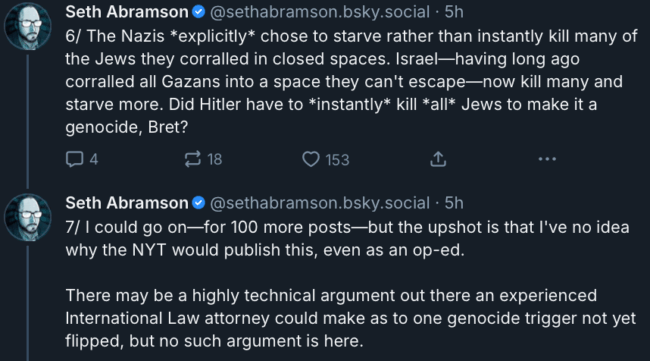
Task: Click the 5h timestamp on post 7/
Action: tap(454, 203)
